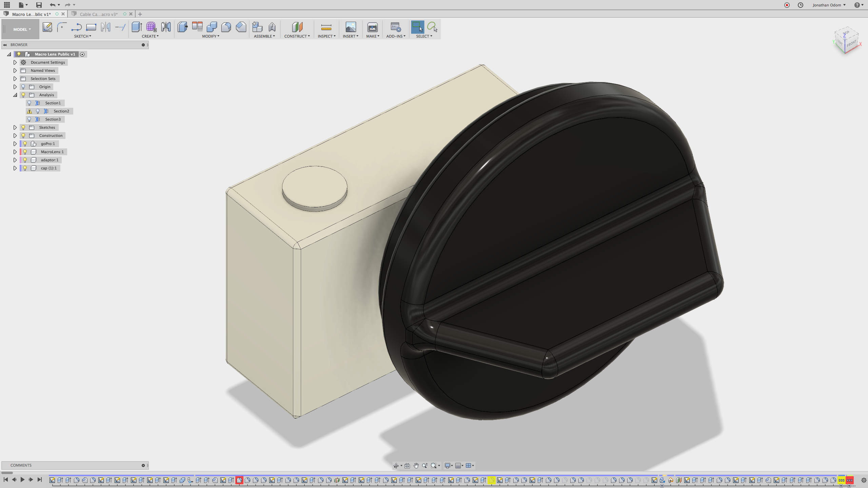Hide the adaptor:1 component bulb
The width and height of the screenshot is (868, 488).
(x=25, y=160)
